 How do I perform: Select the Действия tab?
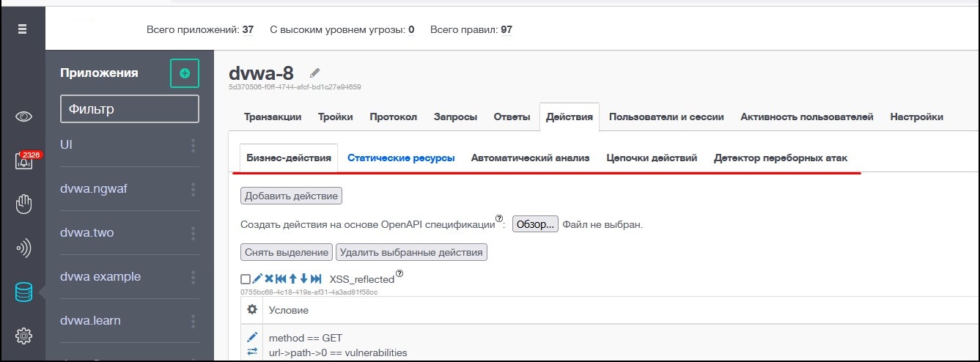(570, 117)
